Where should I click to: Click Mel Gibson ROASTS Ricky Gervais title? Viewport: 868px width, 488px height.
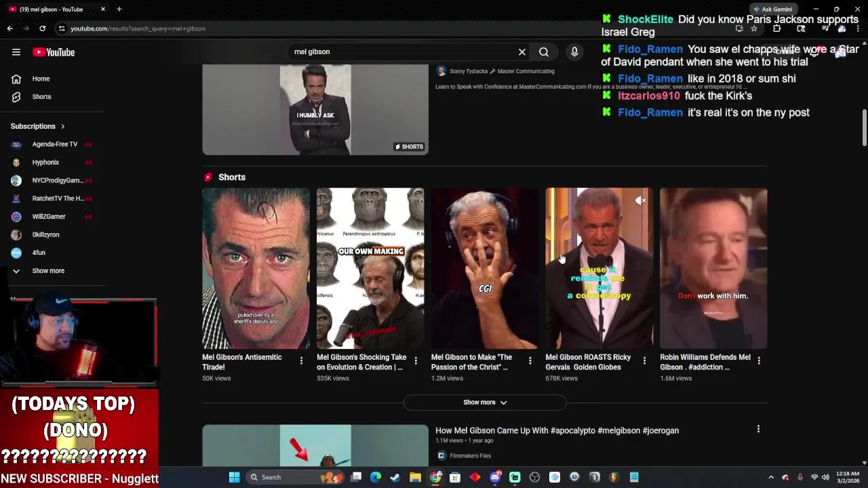588,362
